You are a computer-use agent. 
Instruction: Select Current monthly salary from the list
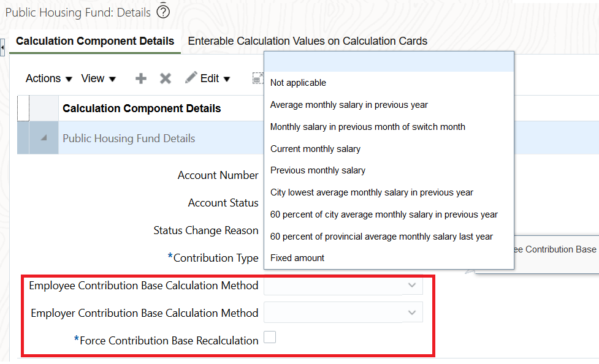point(315,149)
